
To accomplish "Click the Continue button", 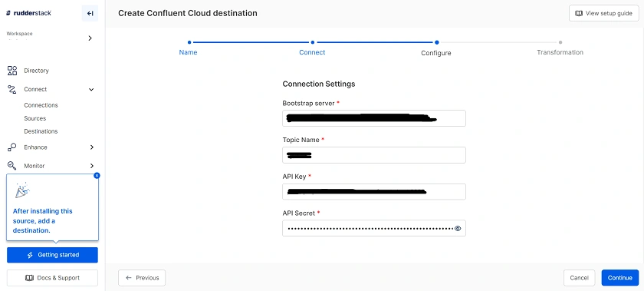I will point(620,278).
